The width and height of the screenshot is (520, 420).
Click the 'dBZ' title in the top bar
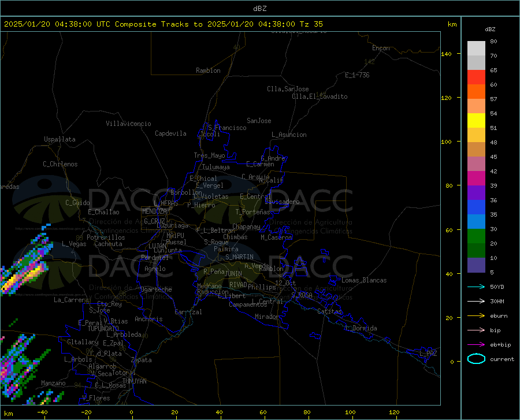coord(259,9)
